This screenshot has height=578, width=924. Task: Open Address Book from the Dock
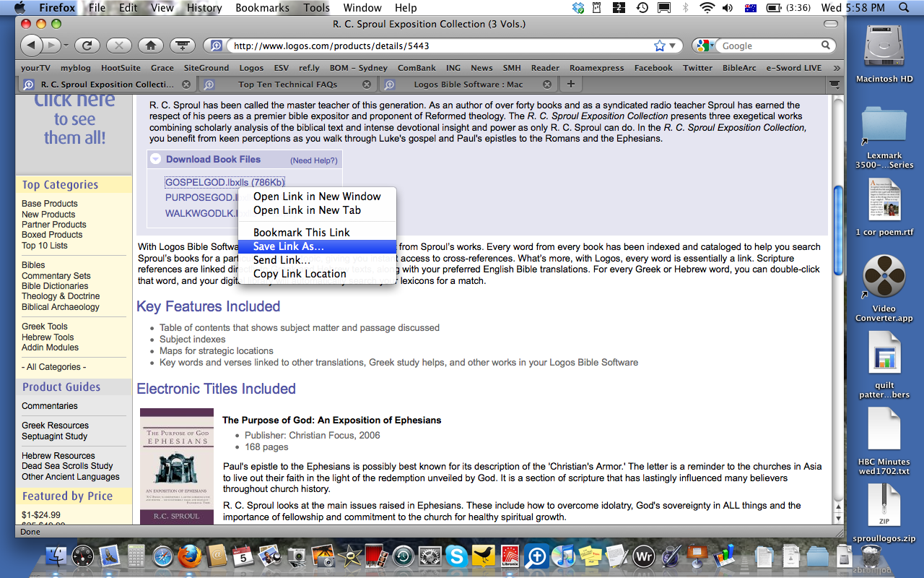(217, 556)
